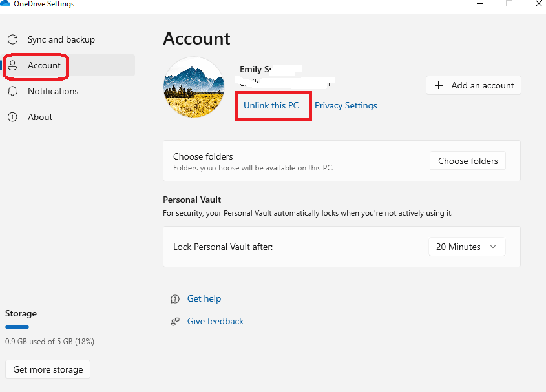Click the bell icon beside Notifications
The image size is (546, 392).
pos(12,91)
